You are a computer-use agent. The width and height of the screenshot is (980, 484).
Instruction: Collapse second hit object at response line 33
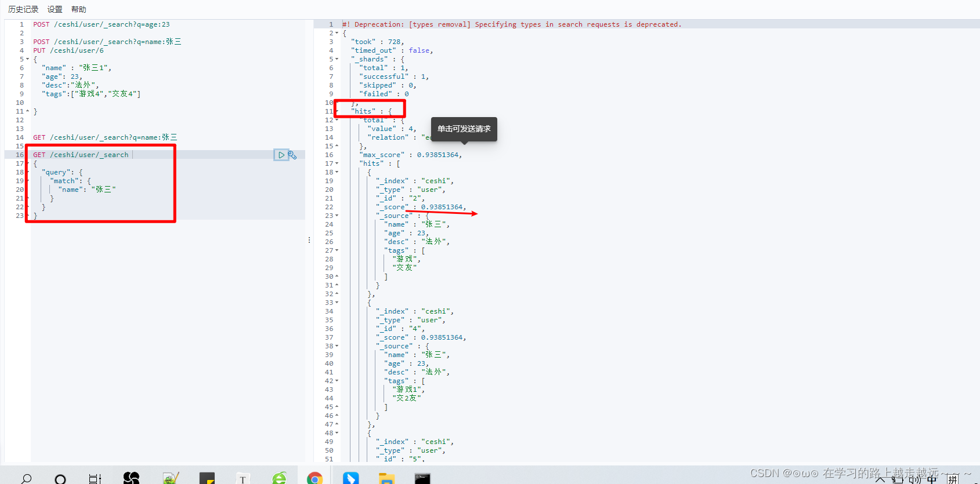pyautogui.click(x=337, y=303)
